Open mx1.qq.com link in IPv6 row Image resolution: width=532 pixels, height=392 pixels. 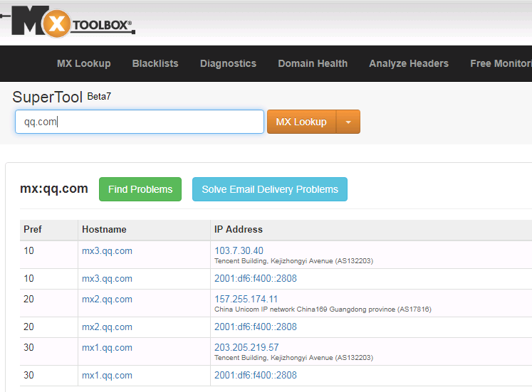(x=107, y=376)
